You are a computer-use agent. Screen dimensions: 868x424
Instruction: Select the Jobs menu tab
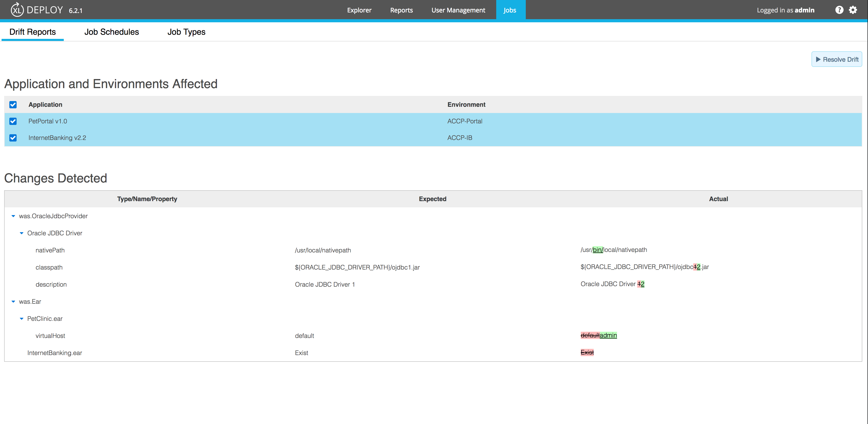click(x=510, y=10)
